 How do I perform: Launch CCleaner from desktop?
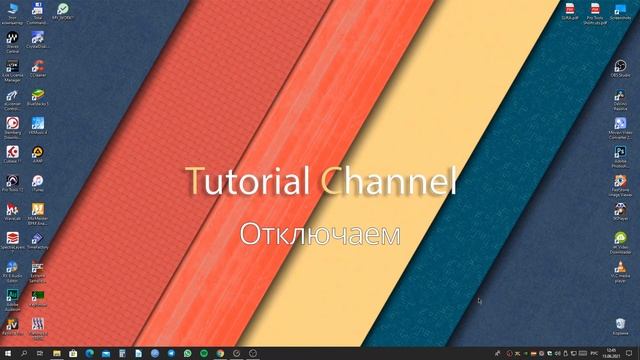[x=38, y=69]
